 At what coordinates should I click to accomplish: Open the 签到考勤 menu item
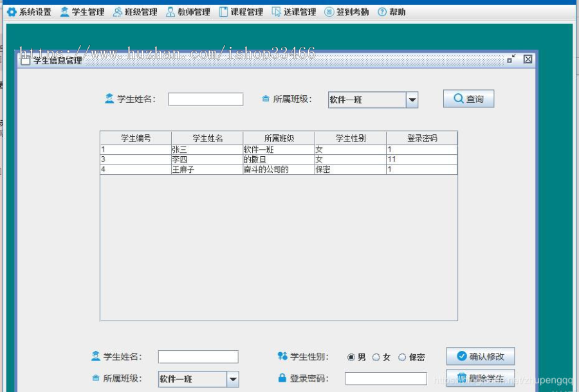(350, 11)
